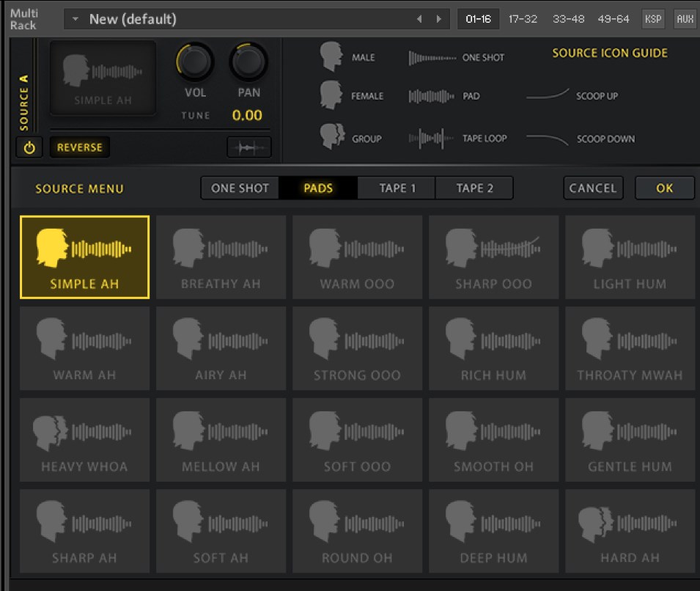The width and height of the screenshot is (700, 591).
Task: Switch to the One Shot tab
Action: point(240,188)
